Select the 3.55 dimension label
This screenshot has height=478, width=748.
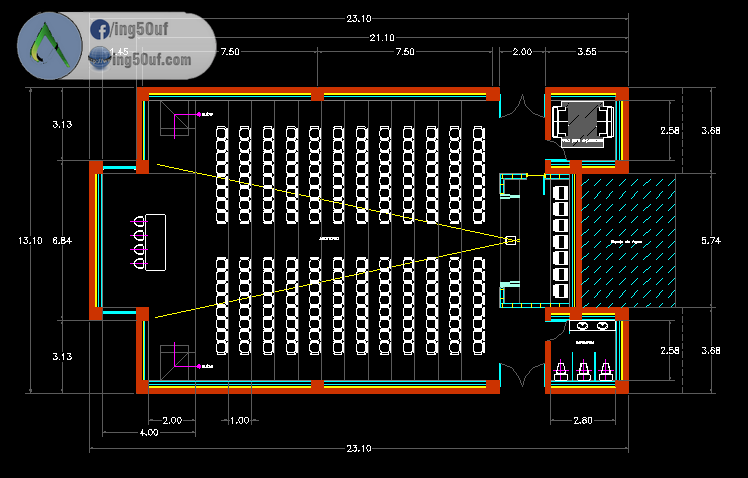586,52
